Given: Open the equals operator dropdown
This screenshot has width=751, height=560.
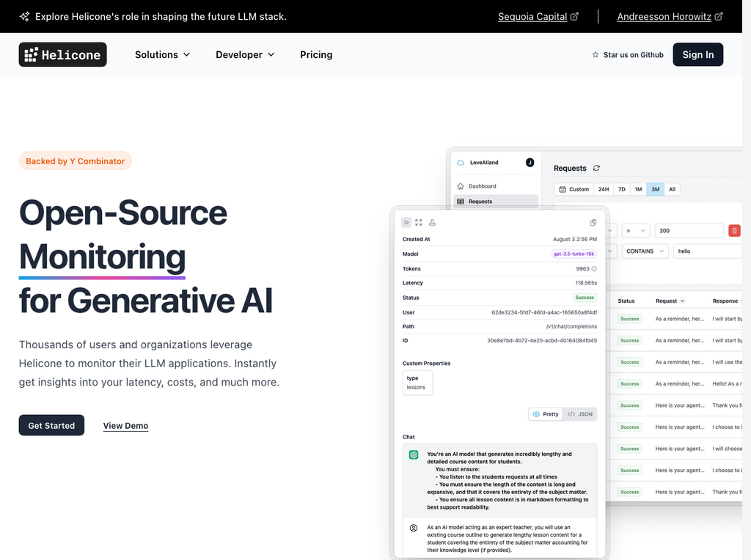Looking at the screenshot, I should (x=636, y=231).
